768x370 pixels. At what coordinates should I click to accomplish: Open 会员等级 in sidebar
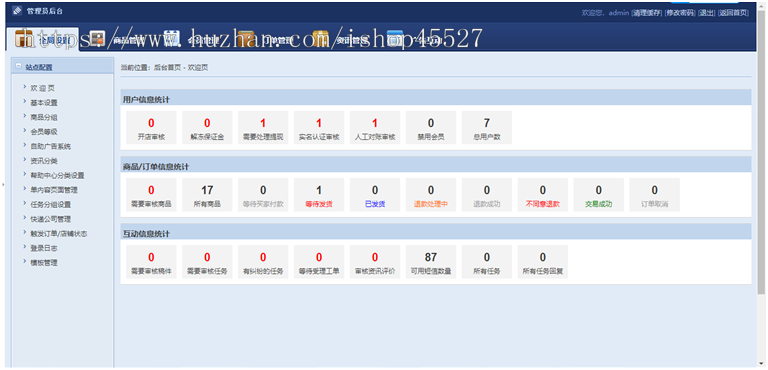(44, 132)
